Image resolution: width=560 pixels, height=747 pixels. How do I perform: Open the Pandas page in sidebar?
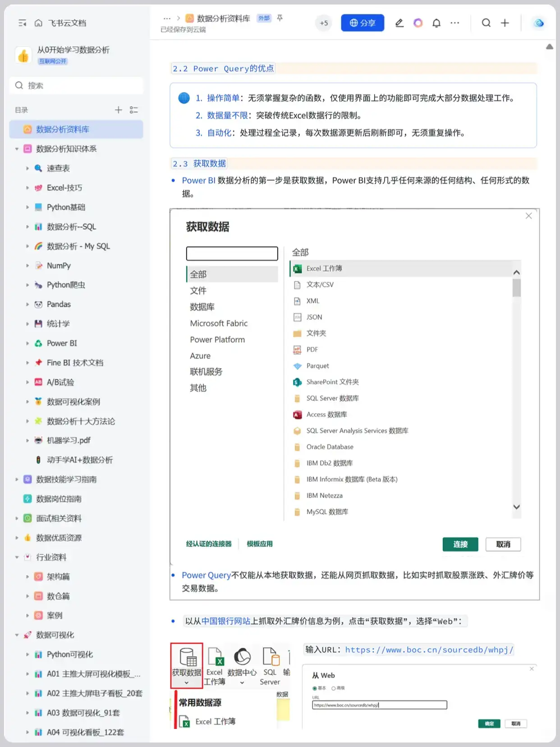click(x=59, y=304)
